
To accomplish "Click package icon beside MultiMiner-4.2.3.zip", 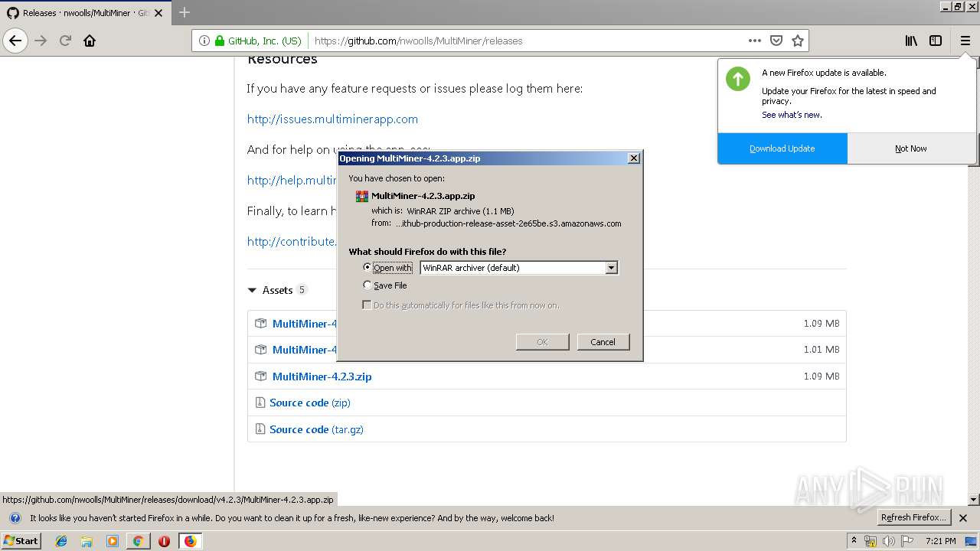I will click(x=260, y=376).
